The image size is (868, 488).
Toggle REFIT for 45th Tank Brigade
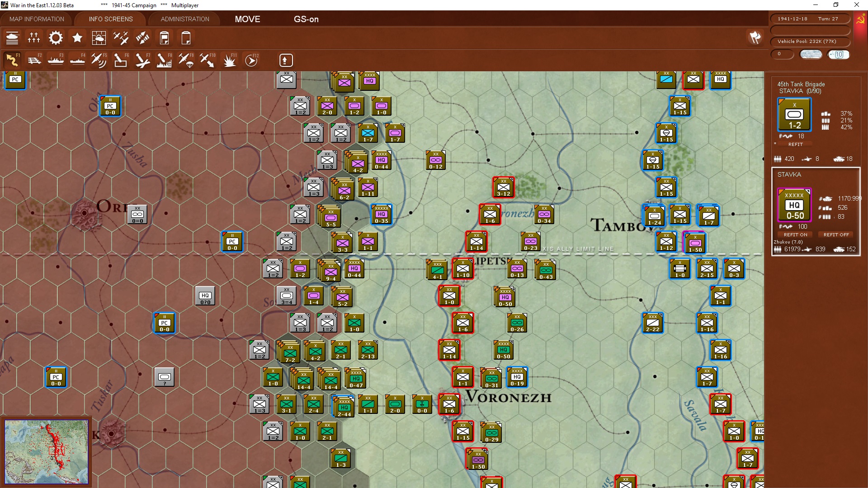click(795, 144)
